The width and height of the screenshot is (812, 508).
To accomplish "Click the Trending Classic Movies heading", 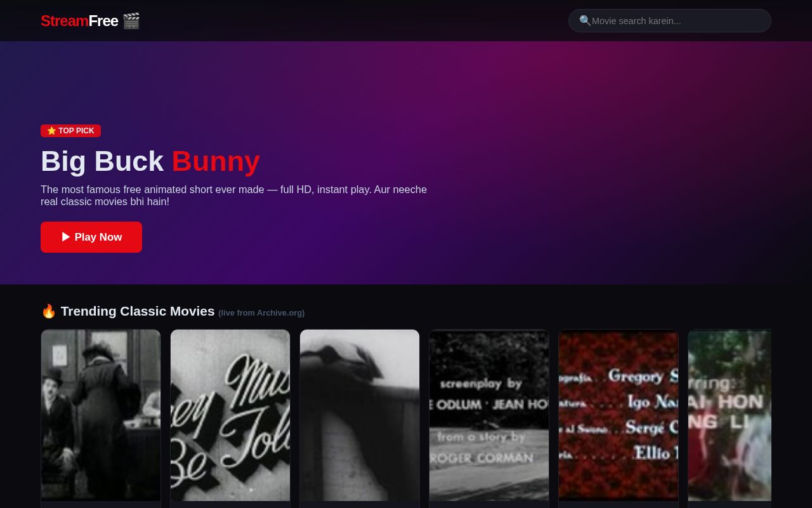I will pyautogui.click(x=138, y=311).
